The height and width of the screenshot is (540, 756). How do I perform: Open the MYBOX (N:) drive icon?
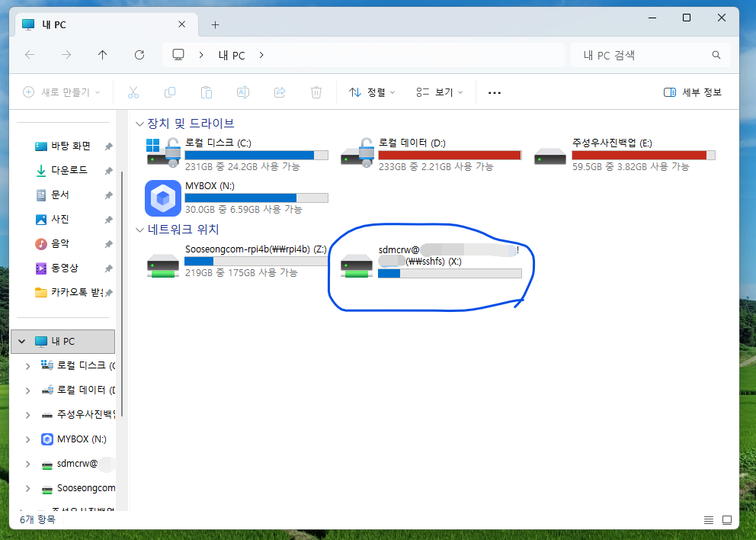coord(163,198)
